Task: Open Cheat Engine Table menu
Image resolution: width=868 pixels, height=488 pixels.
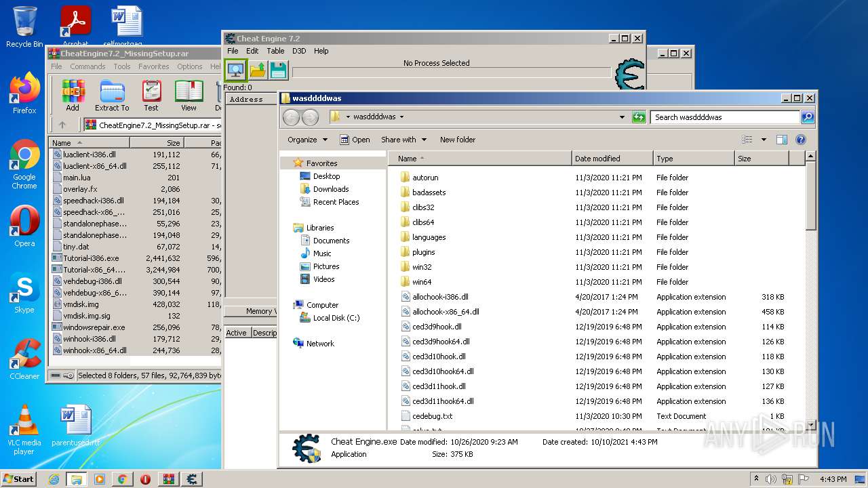Action: pos(275,51)
